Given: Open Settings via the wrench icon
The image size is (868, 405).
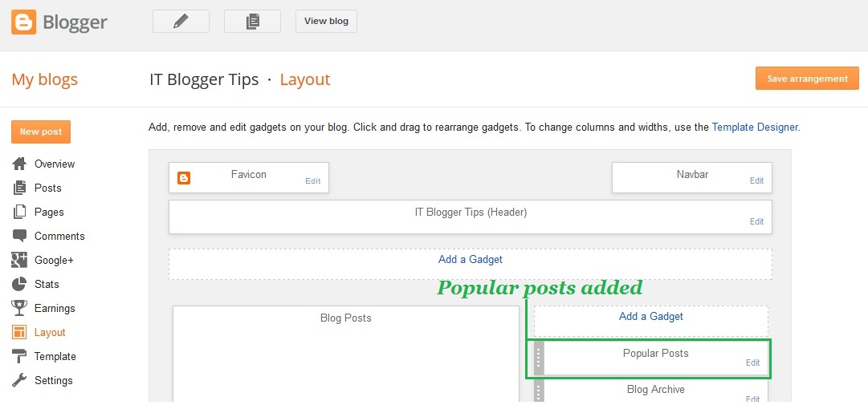Looking at the screenshot, I should pos(19,380).
